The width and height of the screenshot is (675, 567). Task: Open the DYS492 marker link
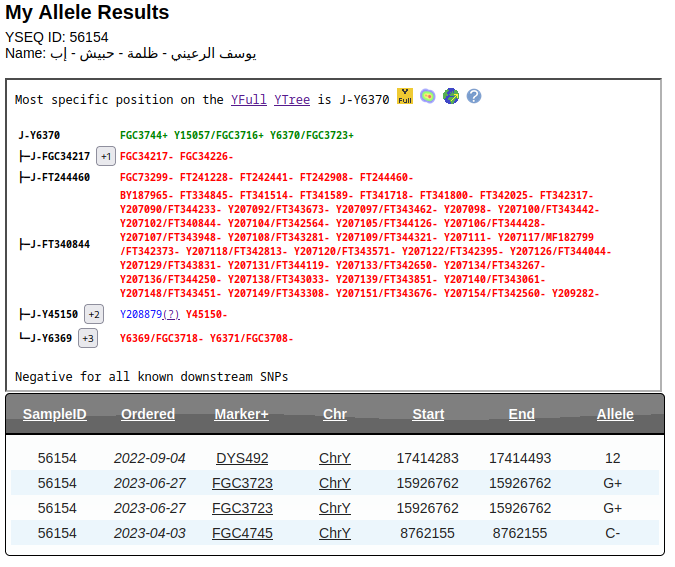tap(242, 458)
